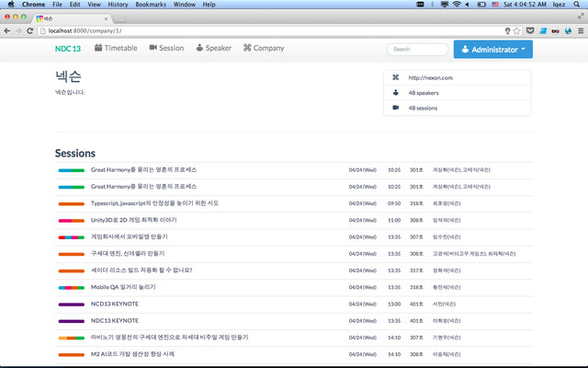This screenshot has height=368, width=588.
Task: Click the globe extension icon
Action: click(x=568, y=30)
